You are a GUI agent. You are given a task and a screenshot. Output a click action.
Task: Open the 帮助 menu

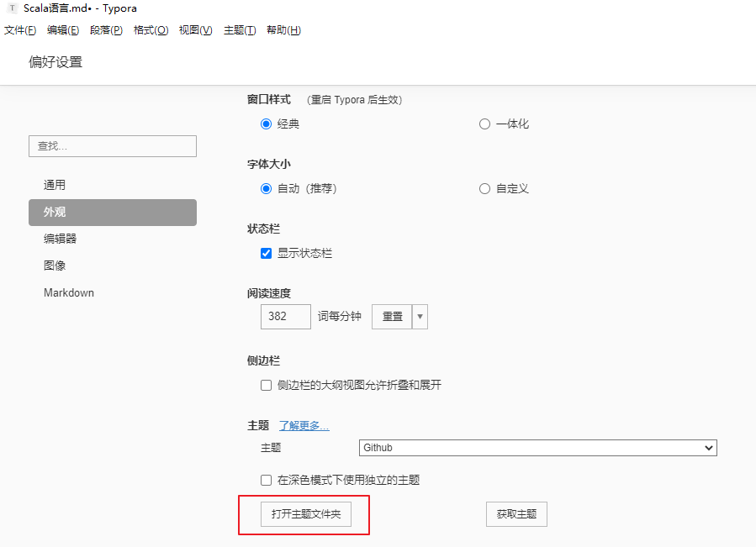coord(283,30)
